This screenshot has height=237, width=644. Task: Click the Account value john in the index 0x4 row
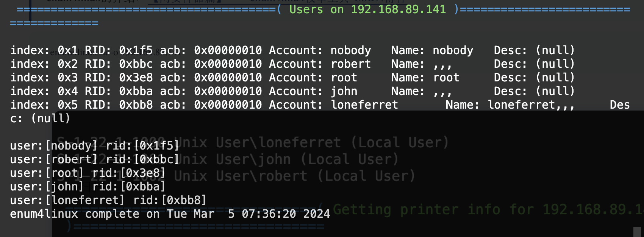point(344,91)
